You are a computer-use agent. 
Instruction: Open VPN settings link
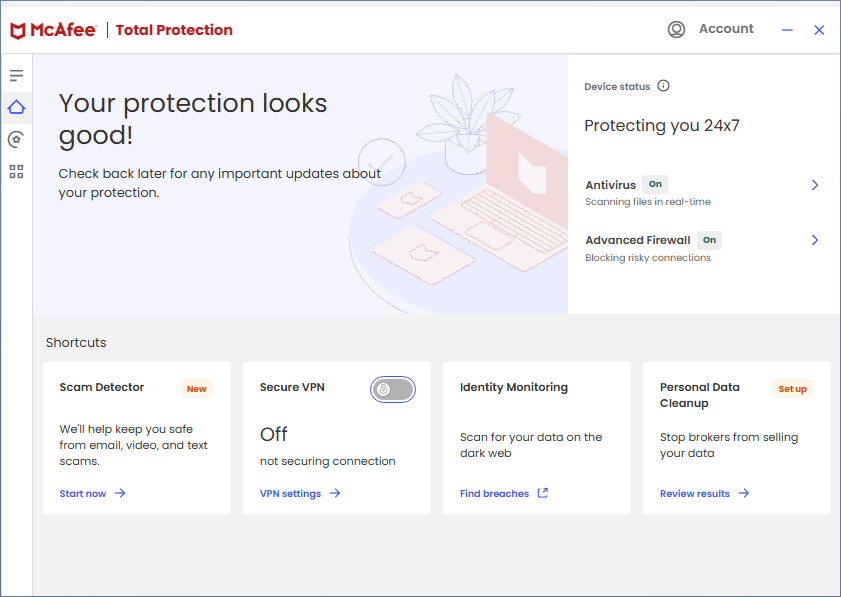(x=290, y=493)
